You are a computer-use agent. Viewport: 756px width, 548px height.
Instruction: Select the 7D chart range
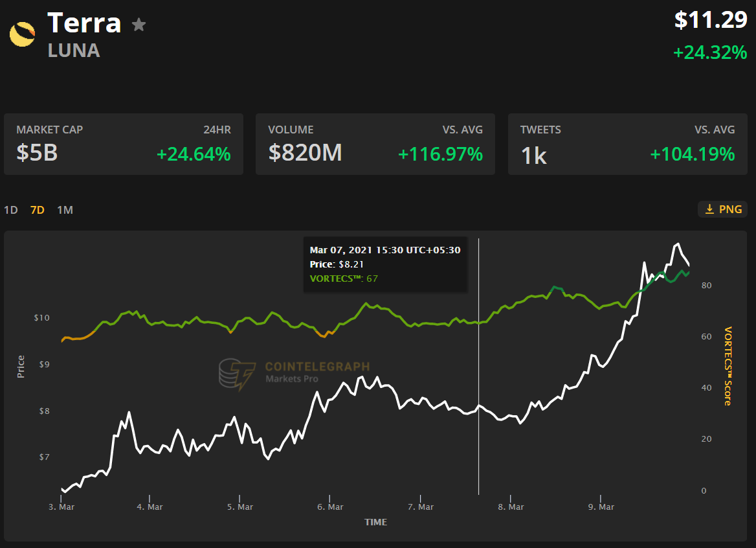coord(38,210)
